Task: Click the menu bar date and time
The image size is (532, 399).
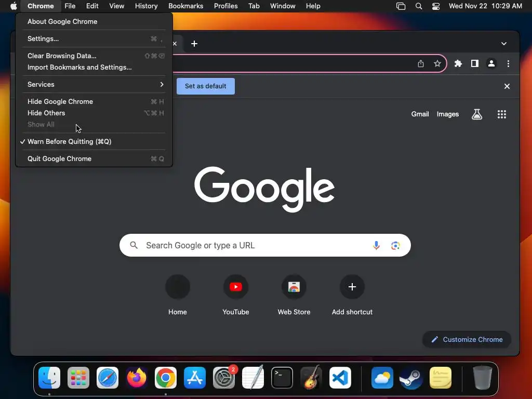Action: (x=485, y=6)
